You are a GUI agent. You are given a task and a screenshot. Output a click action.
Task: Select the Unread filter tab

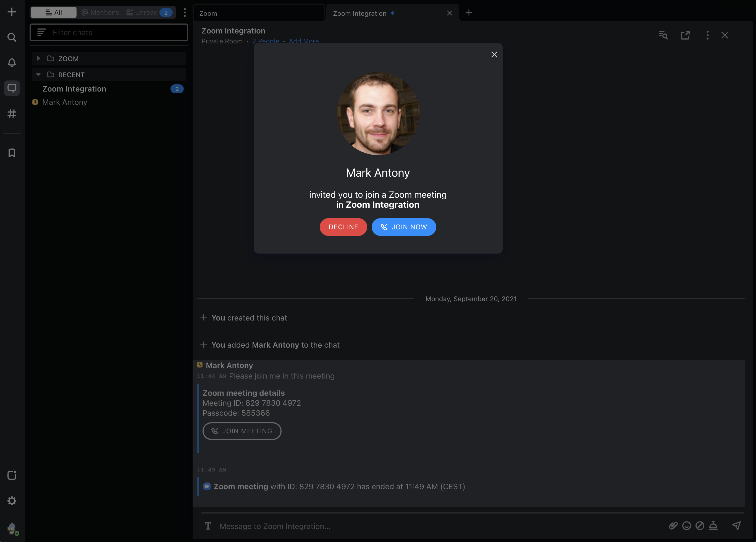point(149,12)
